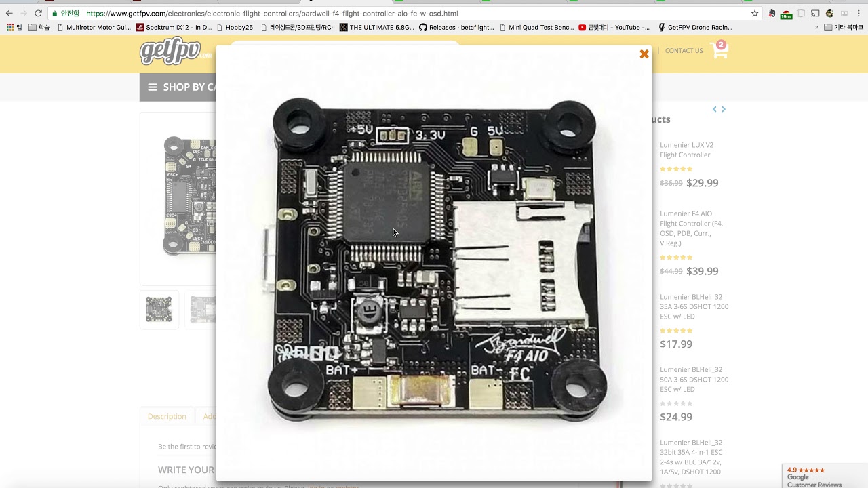This screenshot has height=488, width=868.
Task: Bookmark this page with the star
Action: (x=755, y=14)
